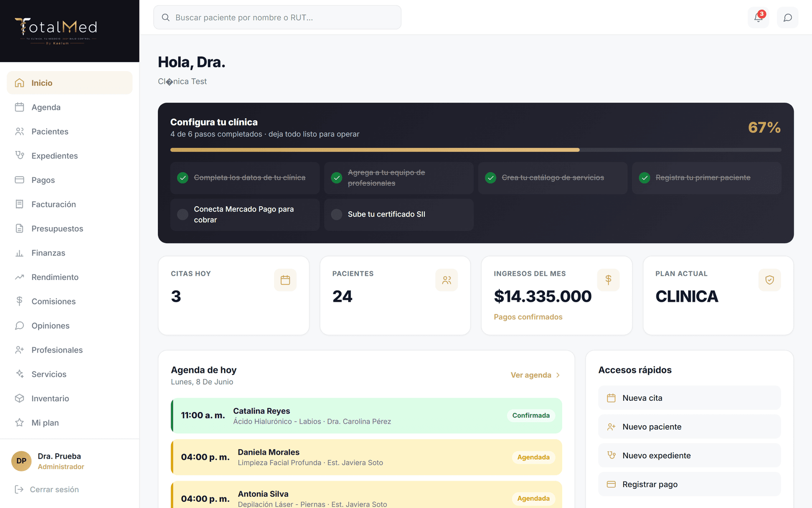Click the check mark on Completa los datos step

[x=183, y=178]
